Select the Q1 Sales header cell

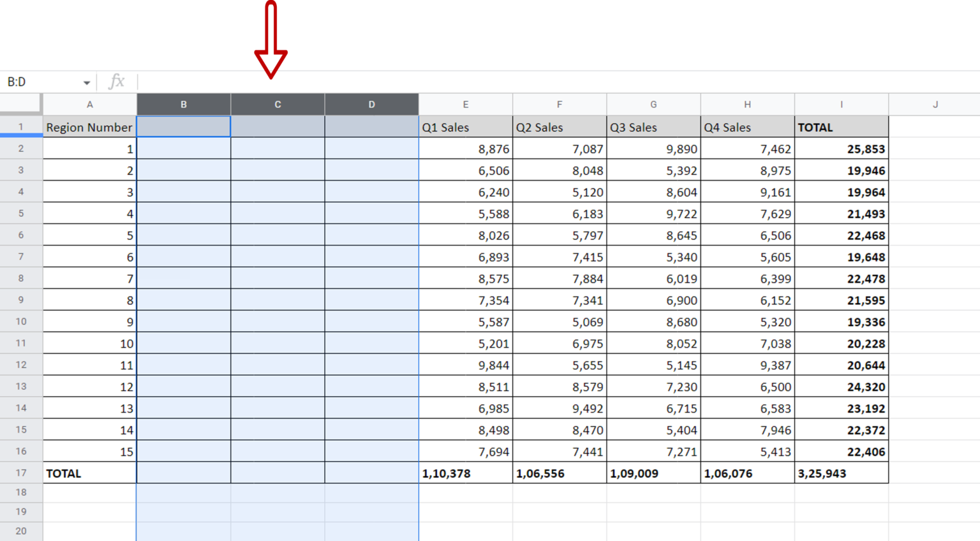(x=465, y=126)
